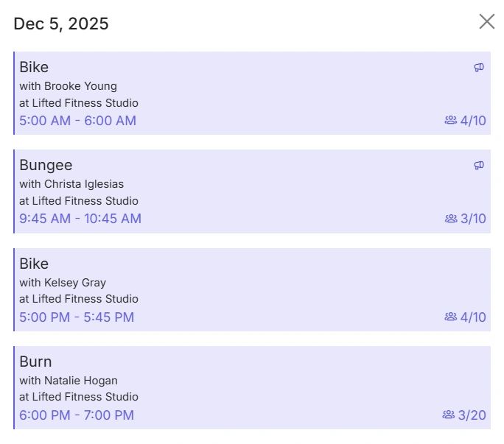Open the Burn class title
The width and height of the screenshot is (504, 444).
point(35,362)
